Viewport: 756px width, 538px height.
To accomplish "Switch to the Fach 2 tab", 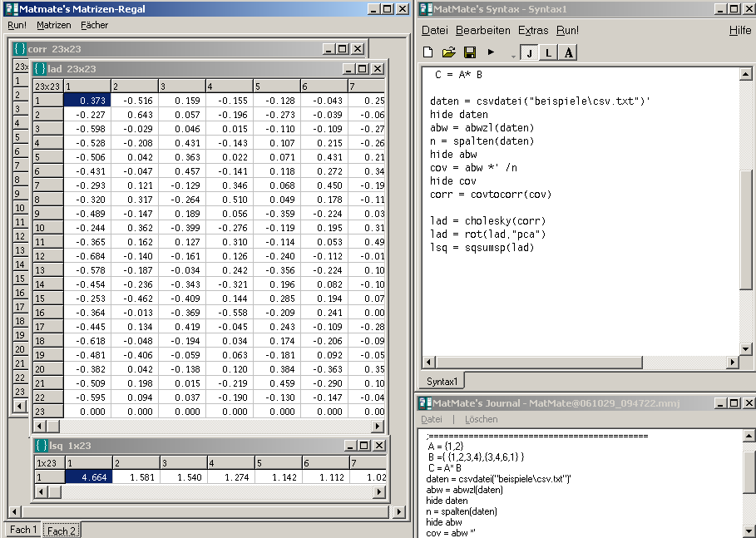I will (x=61, y=530).
